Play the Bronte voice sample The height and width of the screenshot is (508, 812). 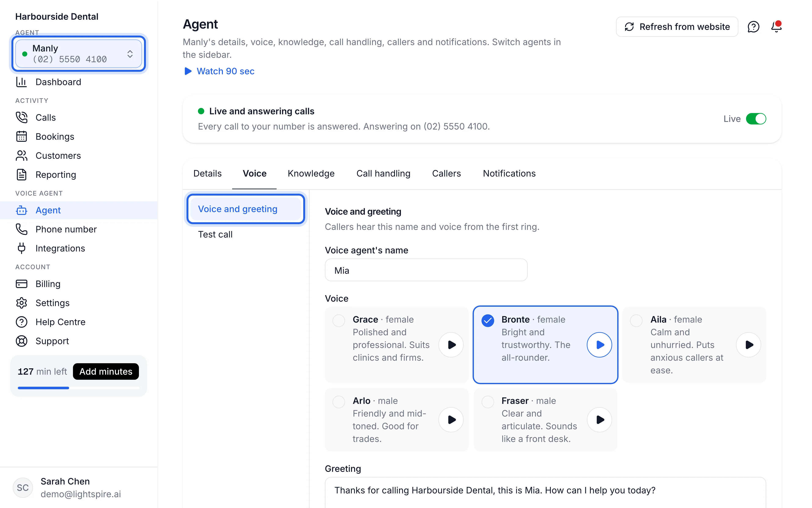click(600, 345)
